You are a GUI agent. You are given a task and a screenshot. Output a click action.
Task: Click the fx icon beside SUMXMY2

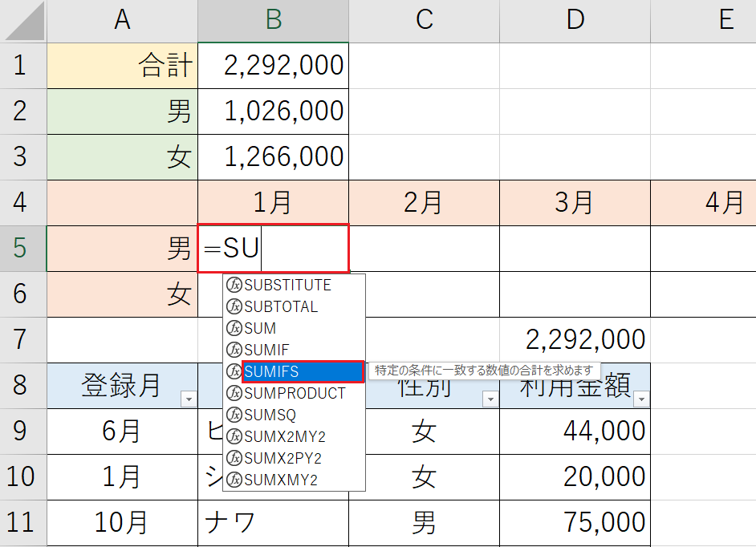point(234,480)
